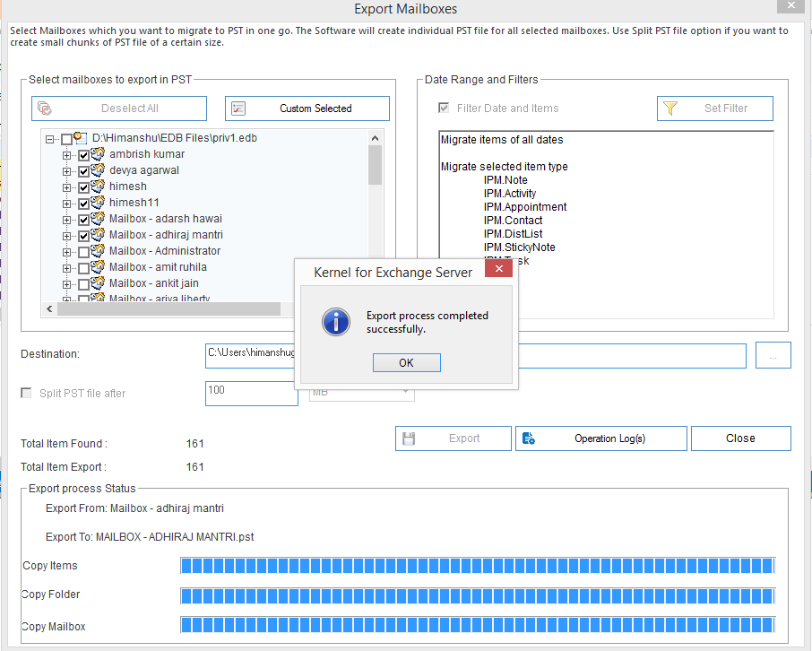Click the Set Filter funnel icon
Image resolution: width=812 pixels, height=651 pixels.
tap(670, 108)
